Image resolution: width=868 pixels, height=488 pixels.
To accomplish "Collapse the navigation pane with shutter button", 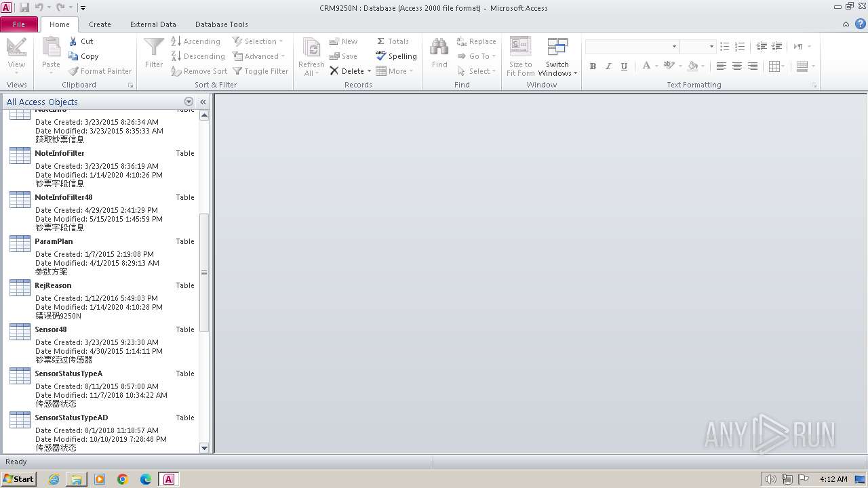I will (x=203, y=102).
